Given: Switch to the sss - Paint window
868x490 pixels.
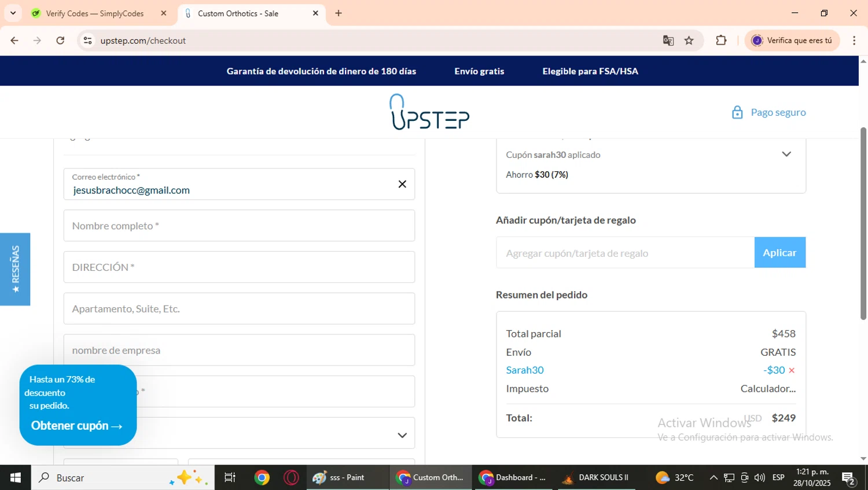Looking at the screenshot, I should coord(347,477).
